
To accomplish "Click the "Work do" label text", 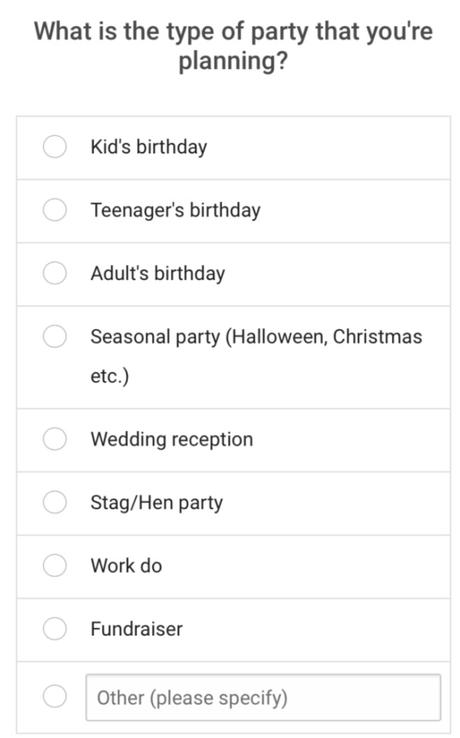I will (126, 566).
